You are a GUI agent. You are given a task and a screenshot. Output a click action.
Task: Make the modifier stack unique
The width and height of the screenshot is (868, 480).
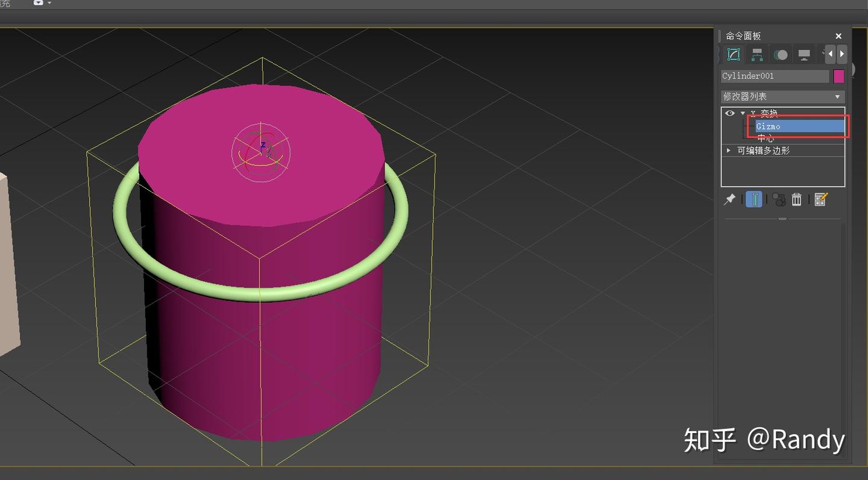(778, 199)
